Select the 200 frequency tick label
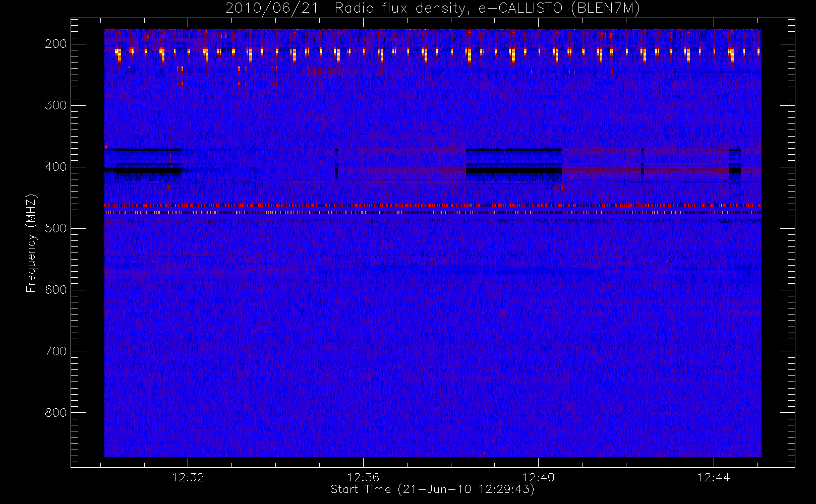The height and width of the screenshot is (504, 816). [x=56, y=44]
